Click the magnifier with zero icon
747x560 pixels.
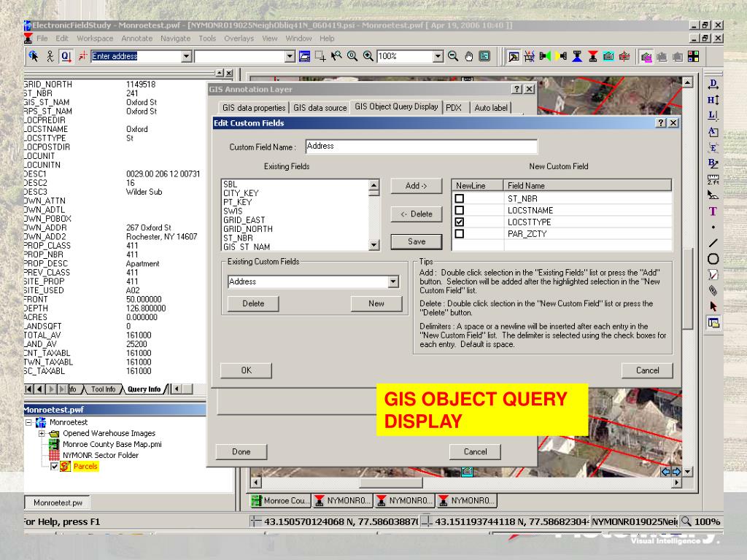click(x=352, y=56)
